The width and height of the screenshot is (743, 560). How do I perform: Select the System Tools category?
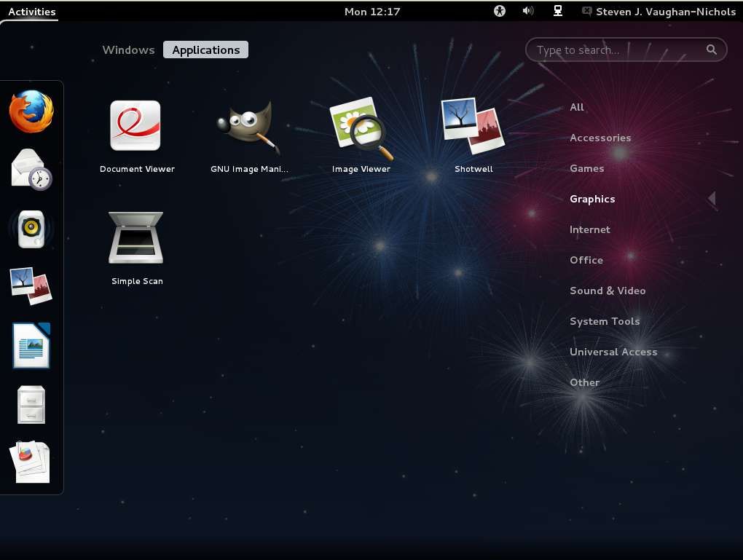[605, 321]
